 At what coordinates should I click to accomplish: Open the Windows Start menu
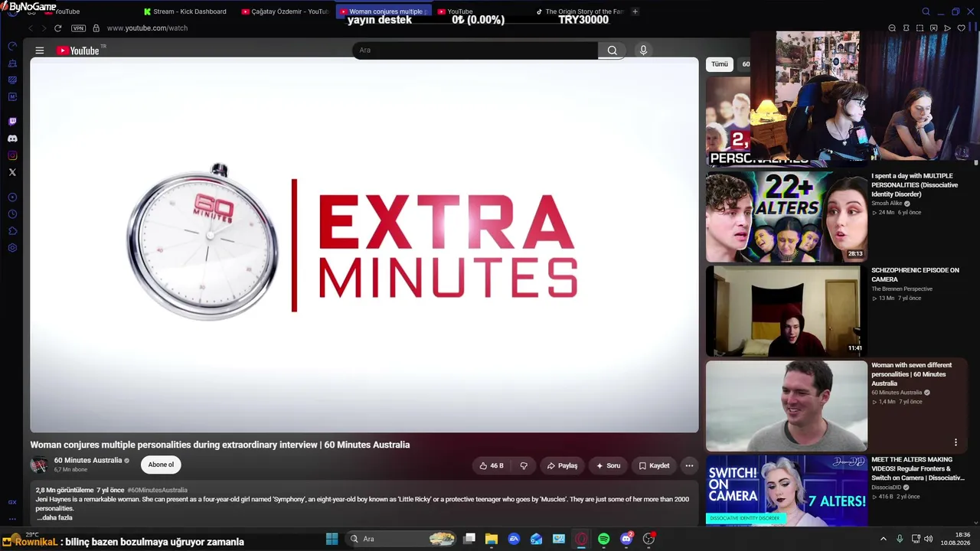[332, 539]
